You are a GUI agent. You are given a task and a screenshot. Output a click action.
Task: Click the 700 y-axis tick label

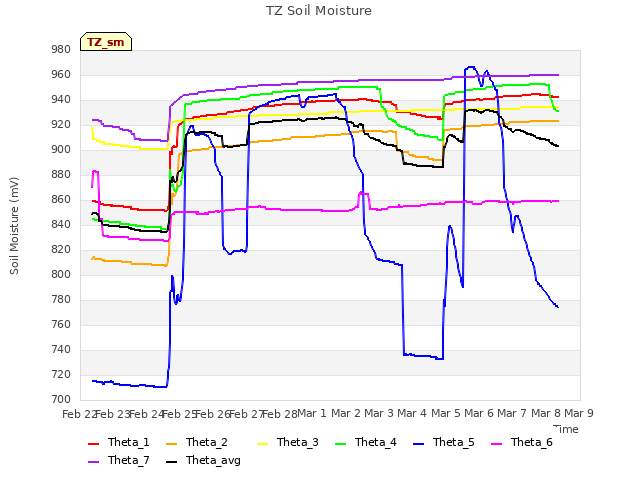[x=61, y=400]
